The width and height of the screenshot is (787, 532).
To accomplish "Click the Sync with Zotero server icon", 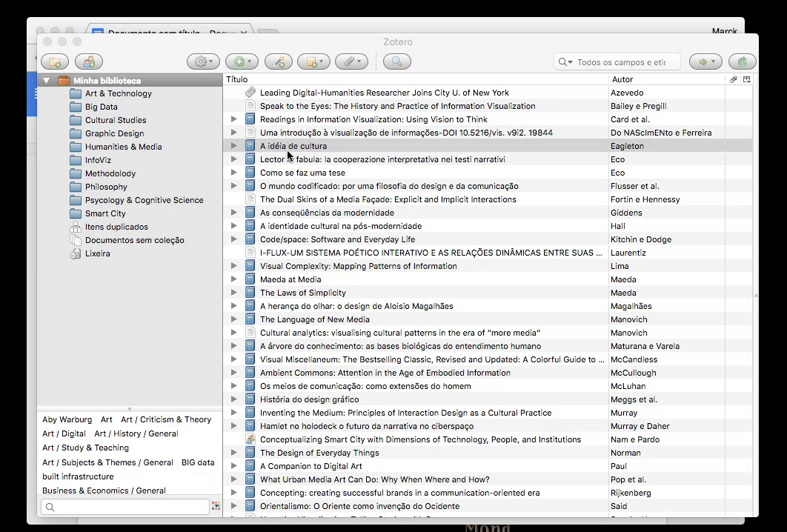I will 743,61.
